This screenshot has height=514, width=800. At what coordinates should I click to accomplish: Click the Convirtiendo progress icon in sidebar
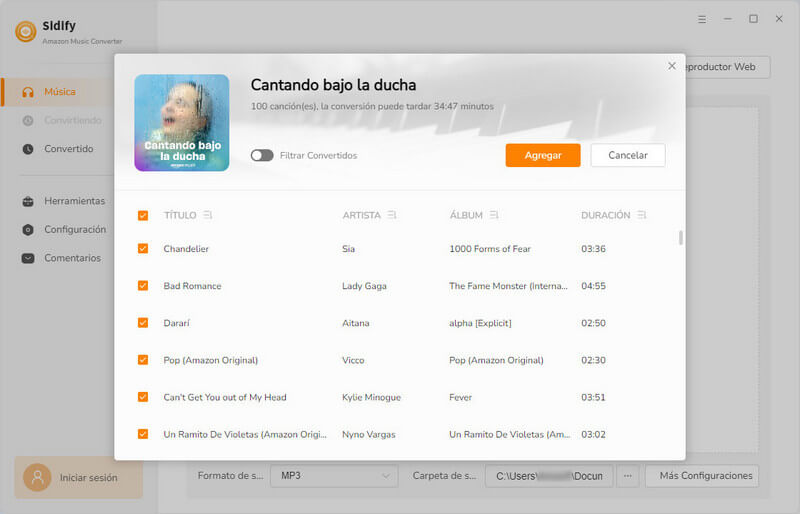click(x=28, y=120)
